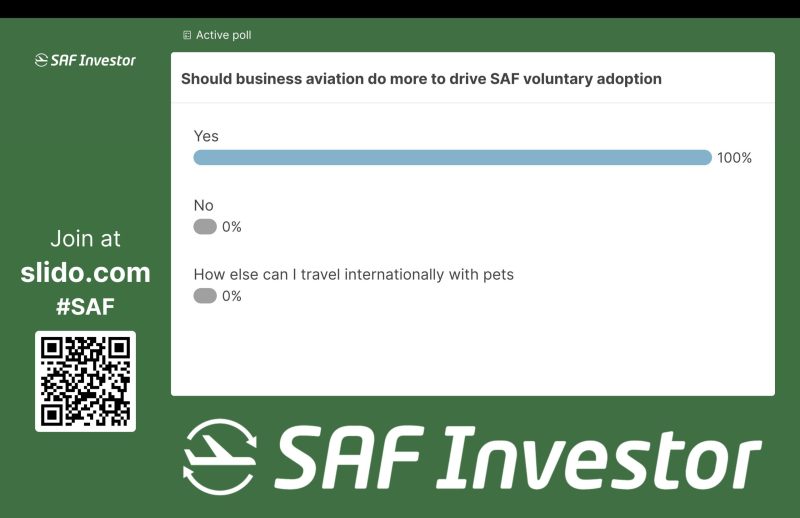Screen dimensions: 800x518
Task: Click the large SAF Investor airplane emblem
Action: coord(220,456)
